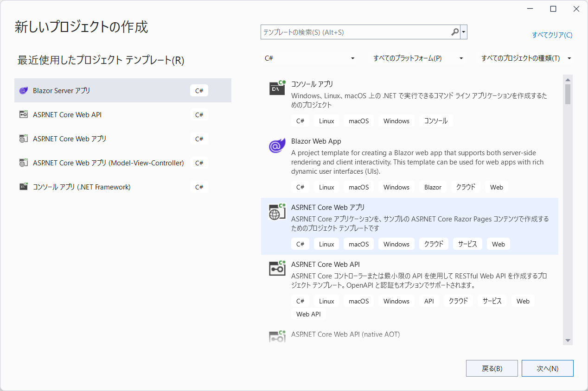Click the Windows tag under ASP.NET Core Web アプリ
The width and height of the screenshot is (588, 391).
click(396, 244)
